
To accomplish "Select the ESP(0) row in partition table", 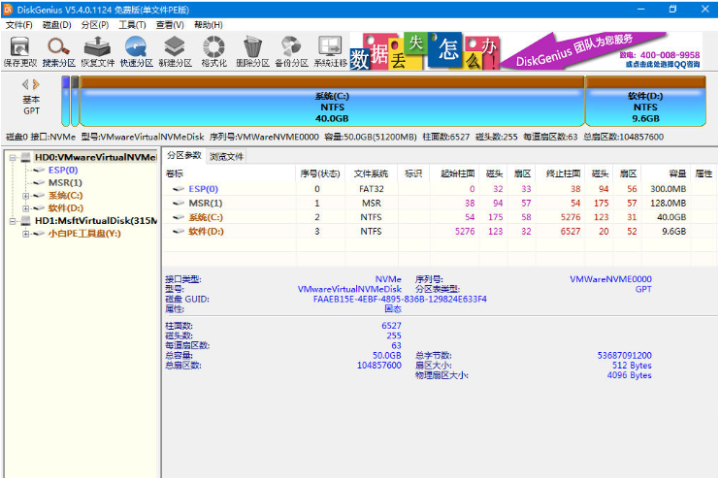I will 203,188.
